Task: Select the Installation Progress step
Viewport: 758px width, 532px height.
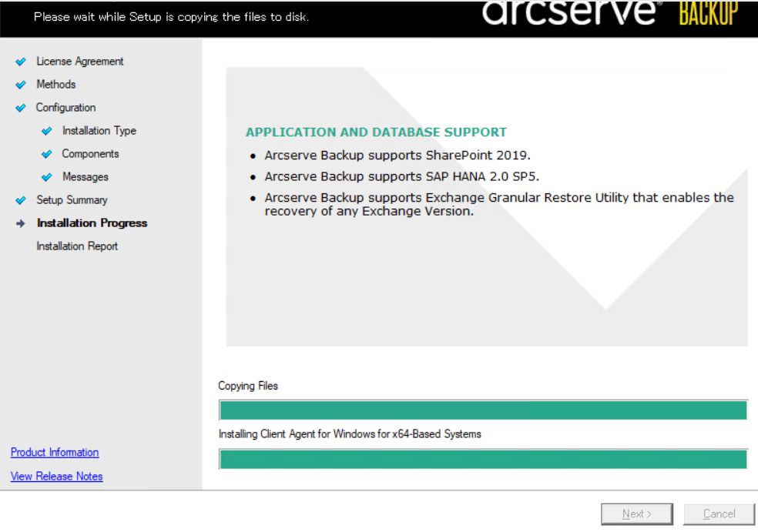Action: [92, 223]
